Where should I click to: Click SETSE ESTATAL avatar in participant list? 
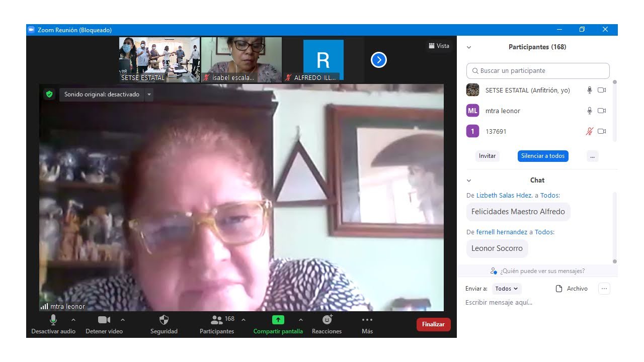[472, 90]
